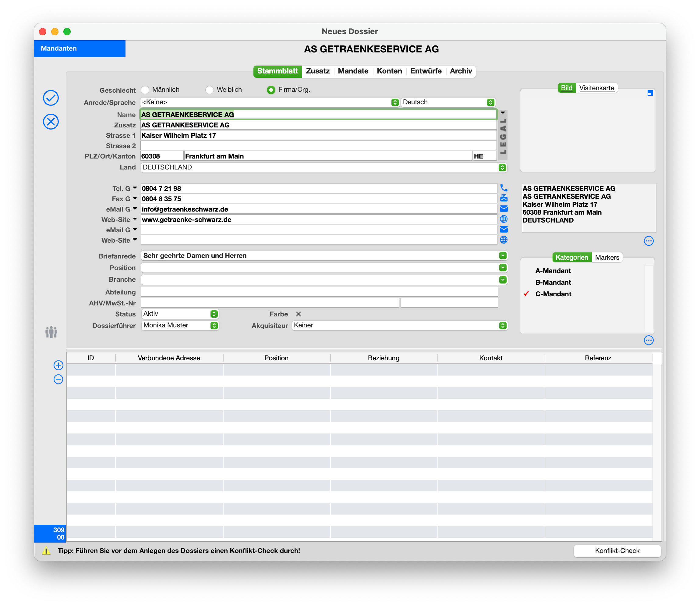
Task: Open the Status Aktiv dropdown
Action: click(180, 314)
